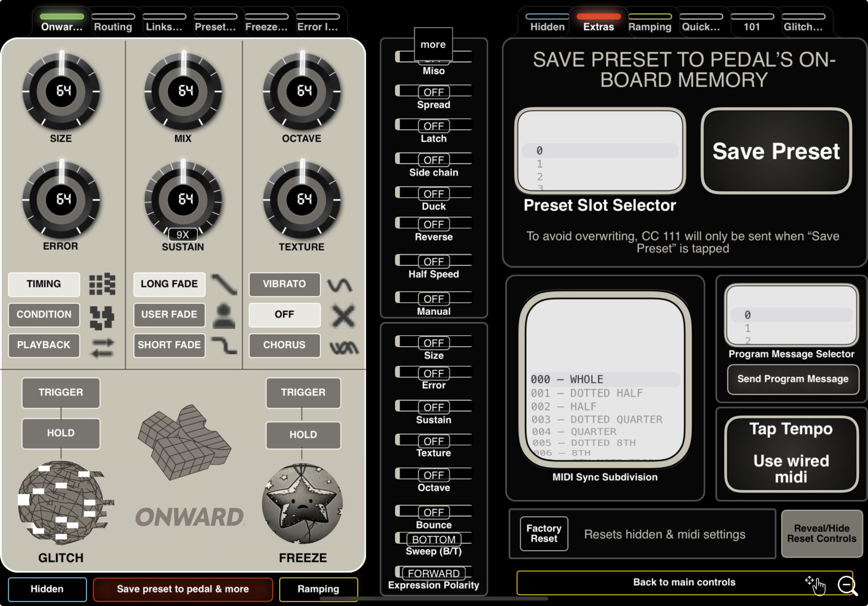
Task: Toggle the Half Speed switch
Action: [433, 261]
